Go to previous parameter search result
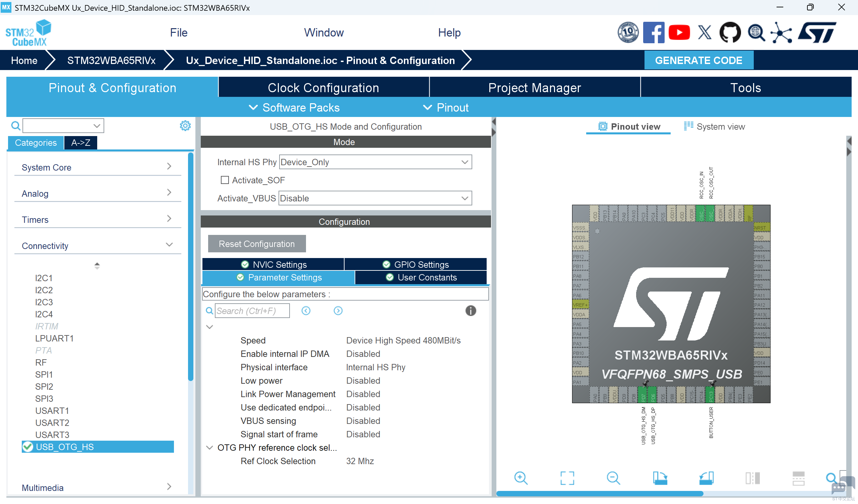The height and width of the screenshot is (504, 858). (x=306, y=311)
